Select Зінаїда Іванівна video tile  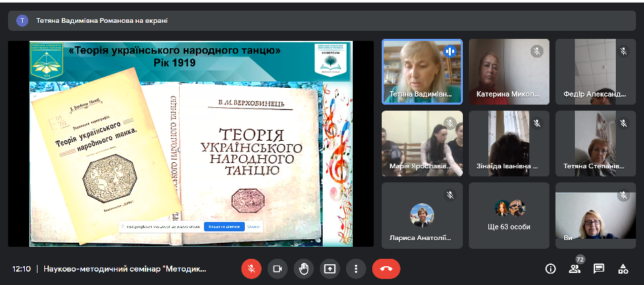click(509, 144)
